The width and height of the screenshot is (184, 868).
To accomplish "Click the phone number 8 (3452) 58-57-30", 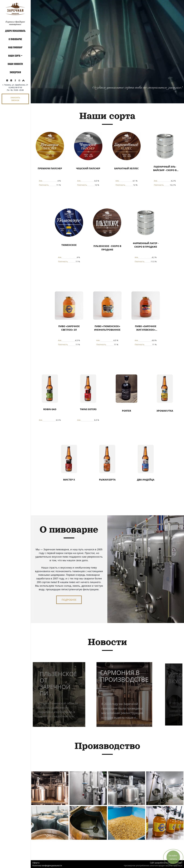I will (x=15, y=88).
